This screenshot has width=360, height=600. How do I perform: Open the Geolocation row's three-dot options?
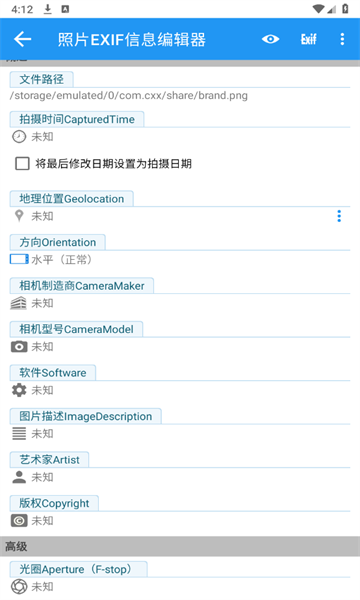point(339,216)
